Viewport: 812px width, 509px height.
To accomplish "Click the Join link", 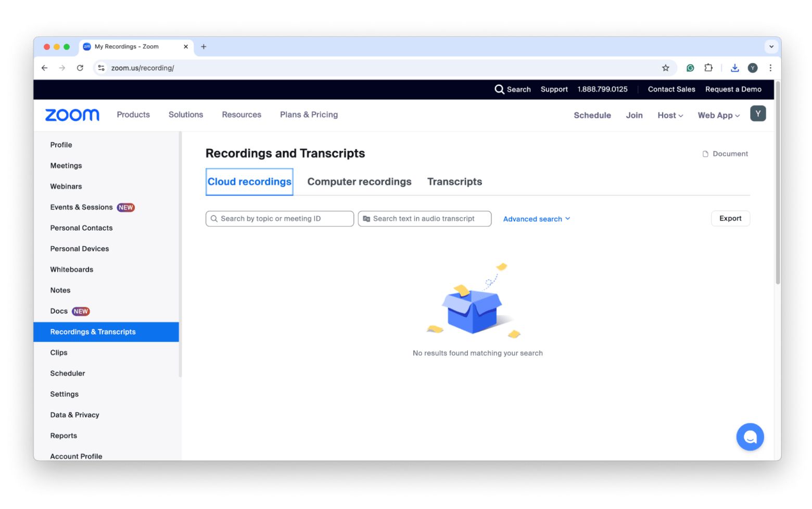I will coord(634,116).
